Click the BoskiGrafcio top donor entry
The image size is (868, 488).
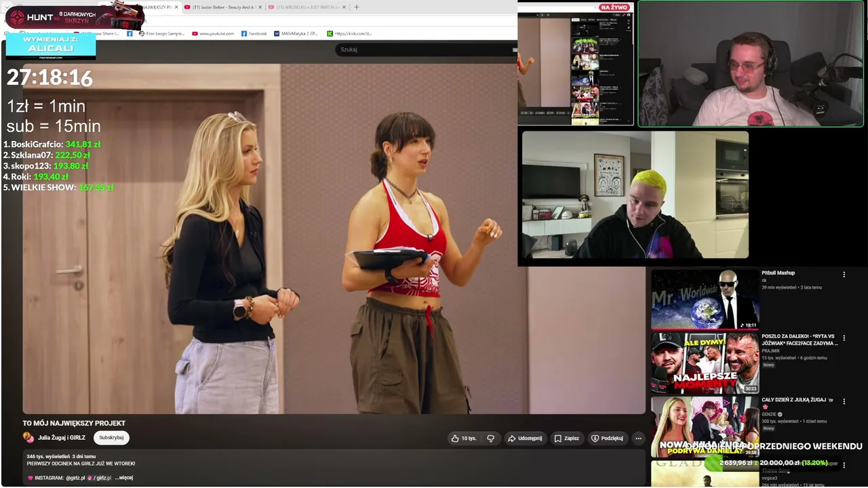(x=52, y=144)
